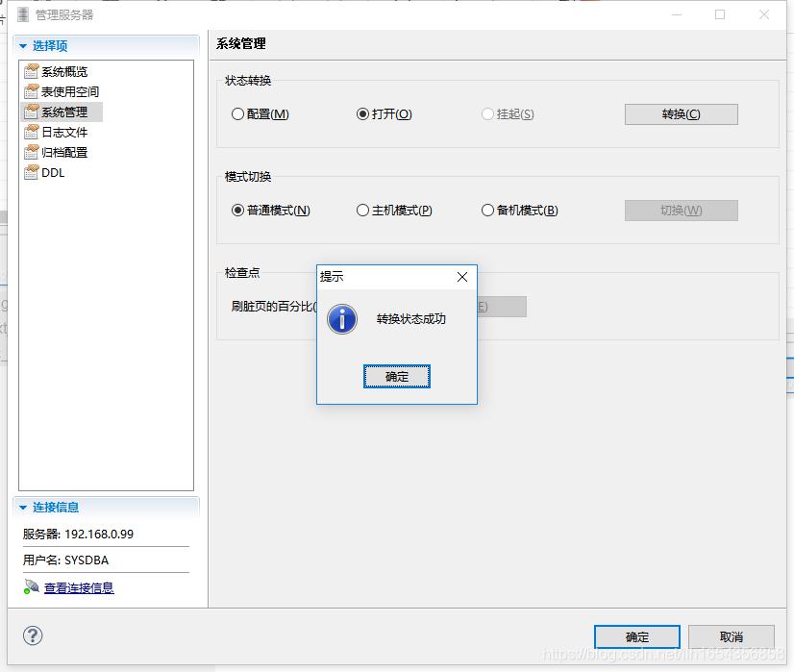Click the help question mark icon
The height and width of the screenshot is (672, 794).
tap(33, 635)
